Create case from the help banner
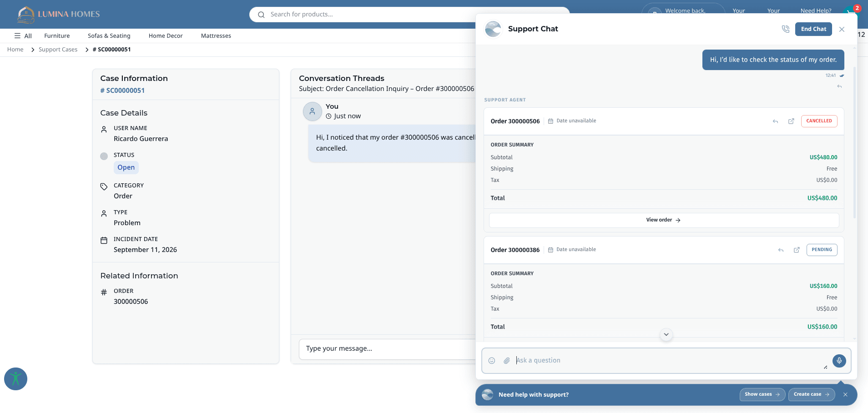The height and width of the screenshot is (413, 868). point(812,394)
